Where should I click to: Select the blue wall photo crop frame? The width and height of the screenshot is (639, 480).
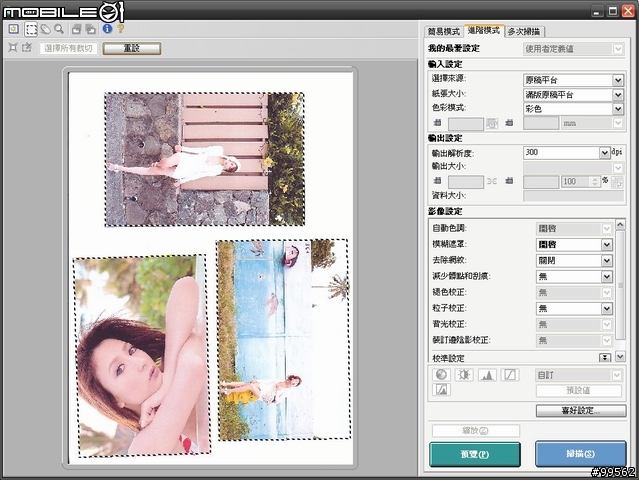(283, 339)
